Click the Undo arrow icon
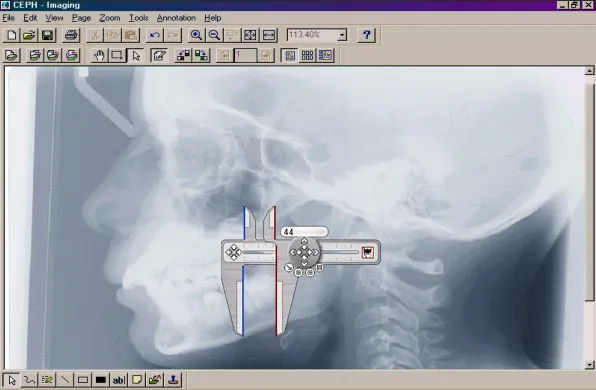596x390 pixels. point(155,35)
